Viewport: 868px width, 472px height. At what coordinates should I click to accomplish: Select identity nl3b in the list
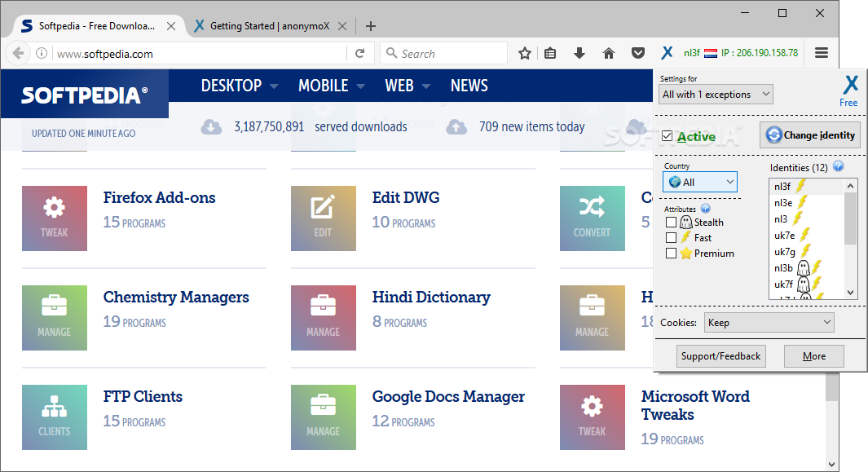[806, 268]
